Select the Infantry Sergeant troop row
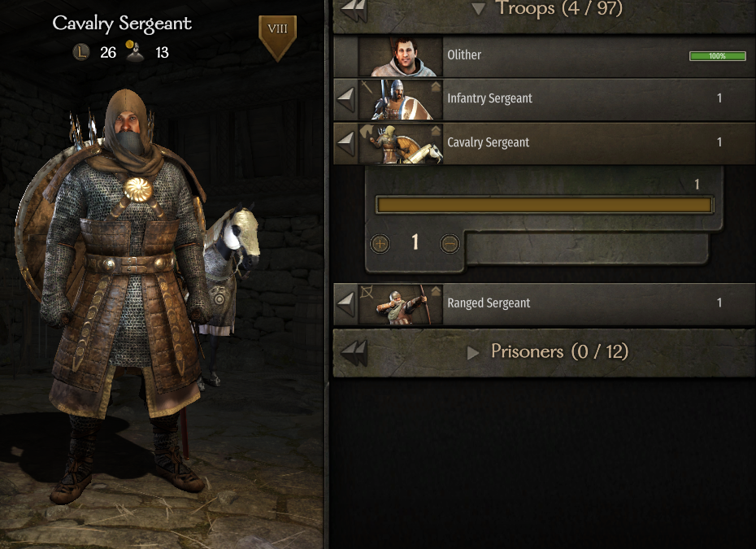 coord(545,99)
